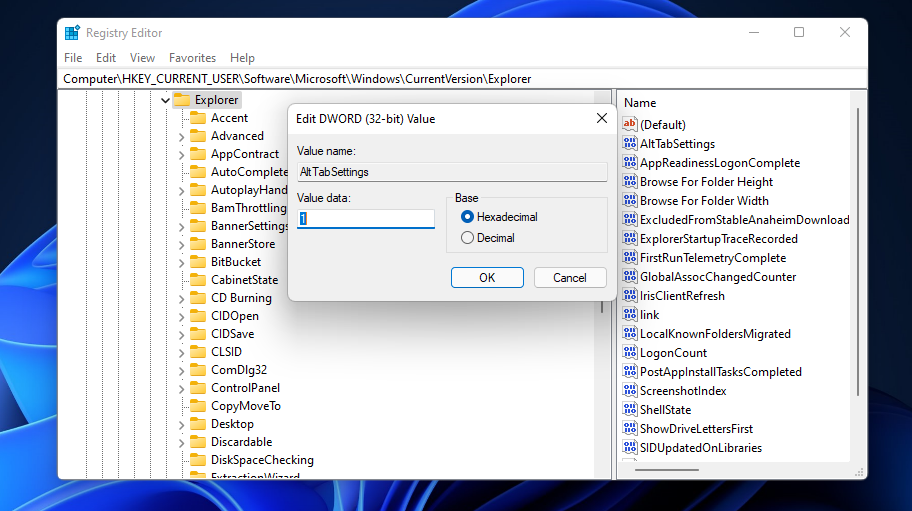
Task: Select the ComDlg32 key
Action: point(238,370)
